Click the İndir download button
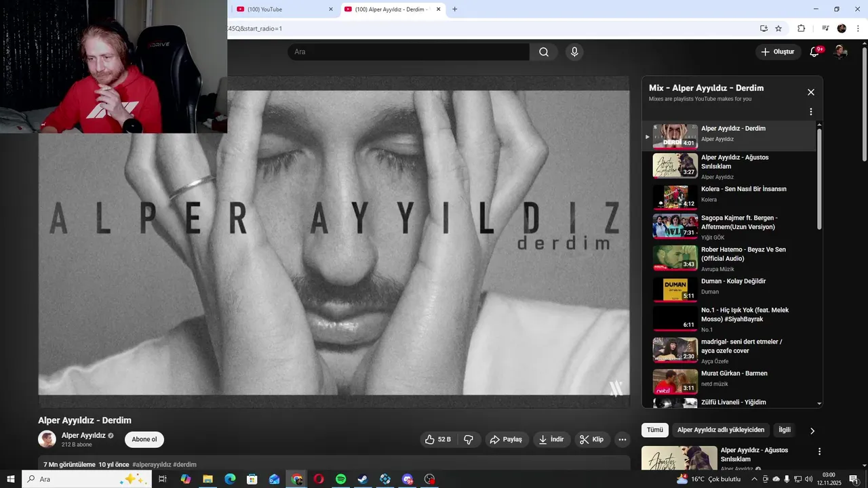Viewport: 868px width, 488px height. tap(551, 439)
